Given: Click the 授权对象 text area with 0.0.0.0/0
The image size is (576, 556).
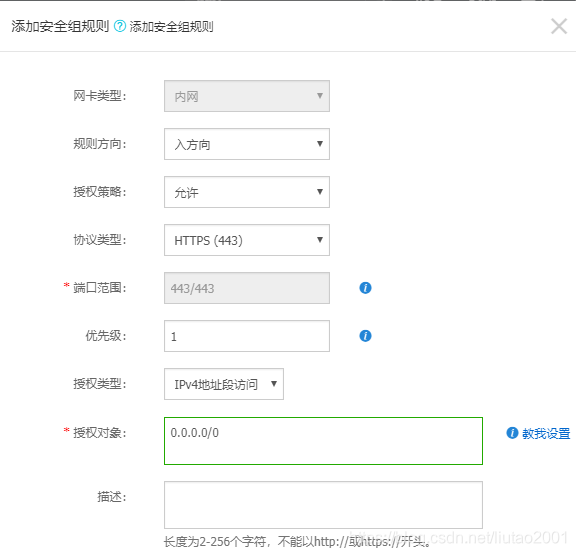Looking at the screenshot, I should pos(323,441).
